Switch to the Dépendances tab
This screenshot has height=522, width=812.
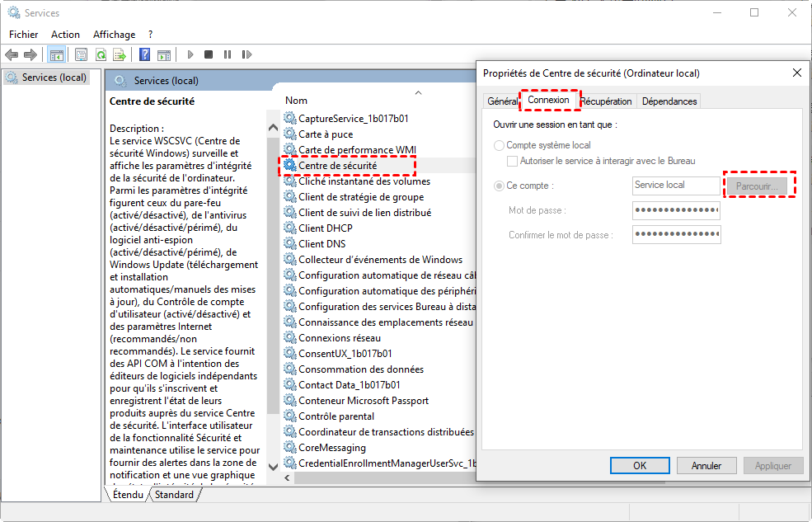click(x=669, y=101)
